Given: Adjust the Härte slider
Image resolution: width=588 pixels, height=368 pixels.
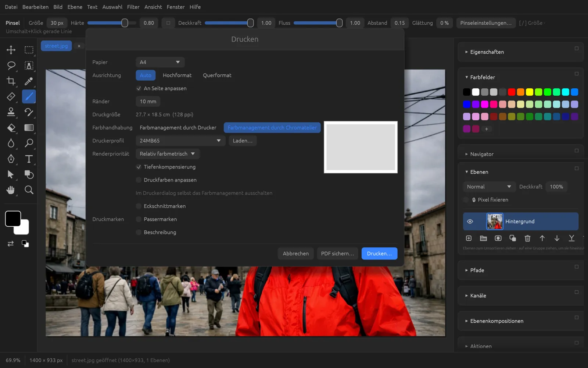Looking at the screenshot, I should click(112, 23).
